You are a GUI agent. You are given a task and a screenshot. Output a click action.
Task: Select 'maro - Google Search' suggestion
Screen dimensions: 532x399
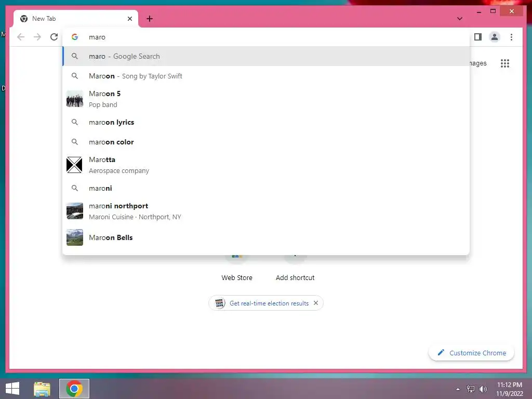pyautogui.click(x=266, y=56)
